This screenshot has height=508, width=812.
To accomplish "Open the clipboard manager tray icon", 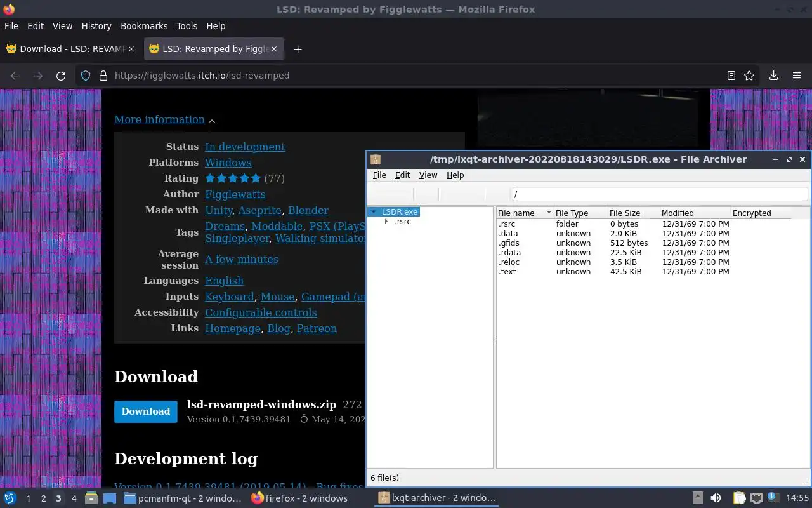I will pos(739,498).
